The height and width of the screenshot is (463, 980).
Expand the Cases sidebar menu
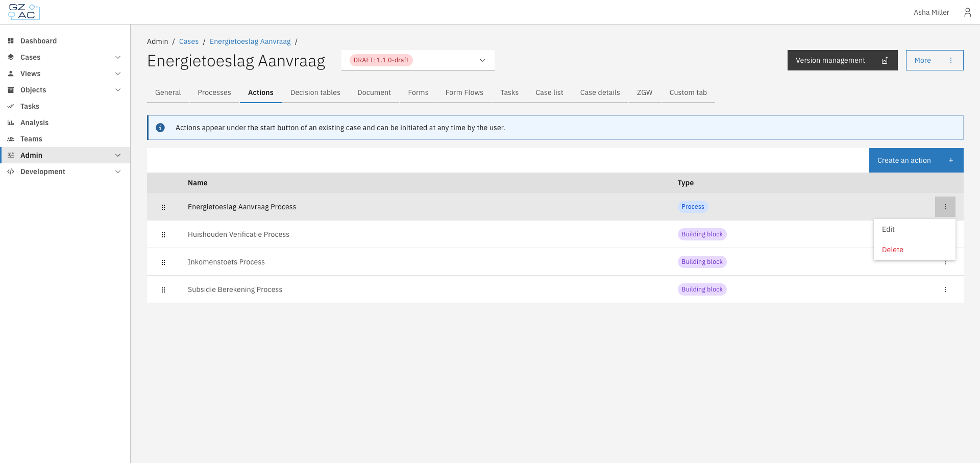[x=118, y=57]
